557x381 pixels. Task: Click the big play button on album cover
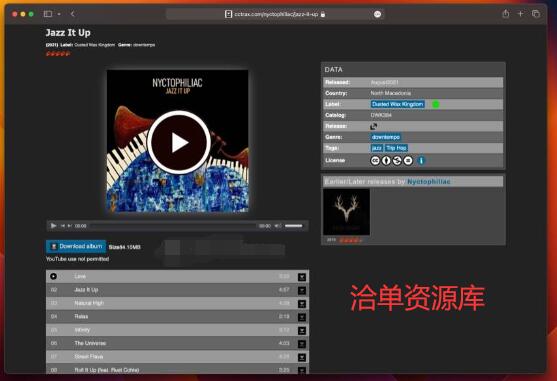point(179,142)
